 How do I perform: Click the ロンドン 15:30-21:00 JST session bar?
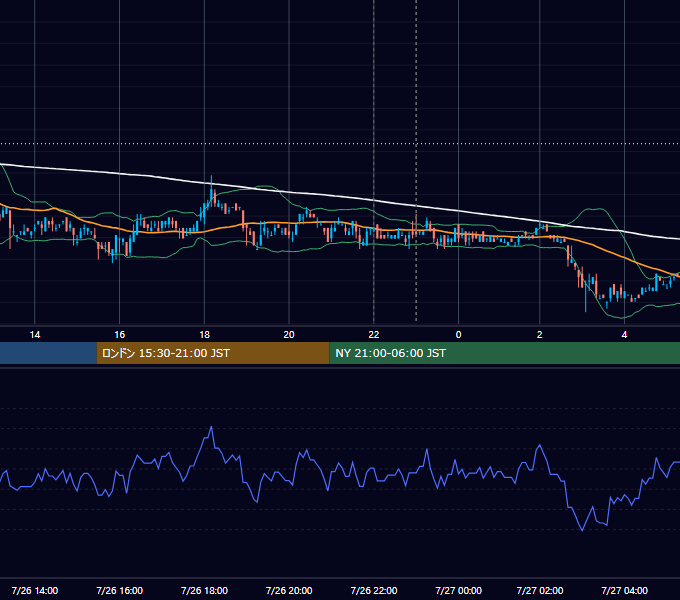[x=213, y=353]
